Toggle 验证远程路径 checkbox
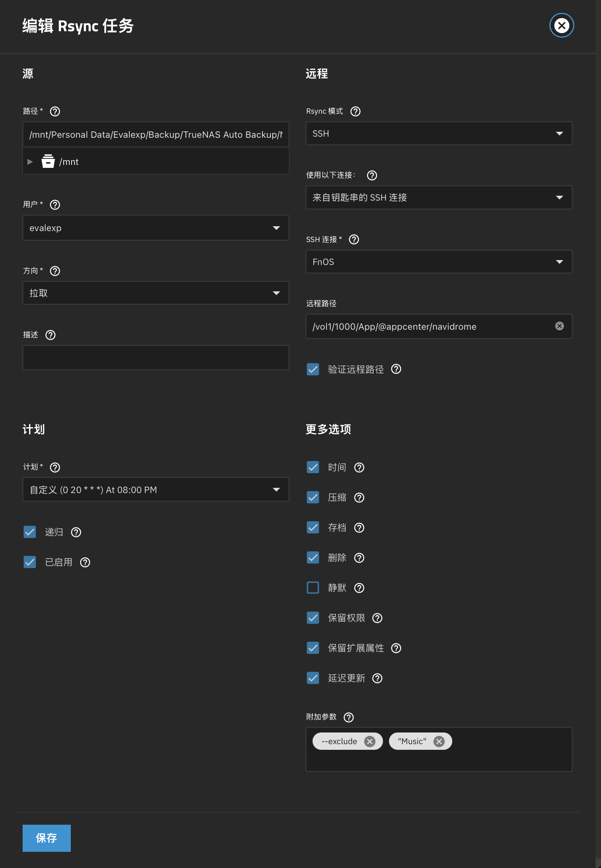Viewport: 601px width, 868px height. (313, 369)
